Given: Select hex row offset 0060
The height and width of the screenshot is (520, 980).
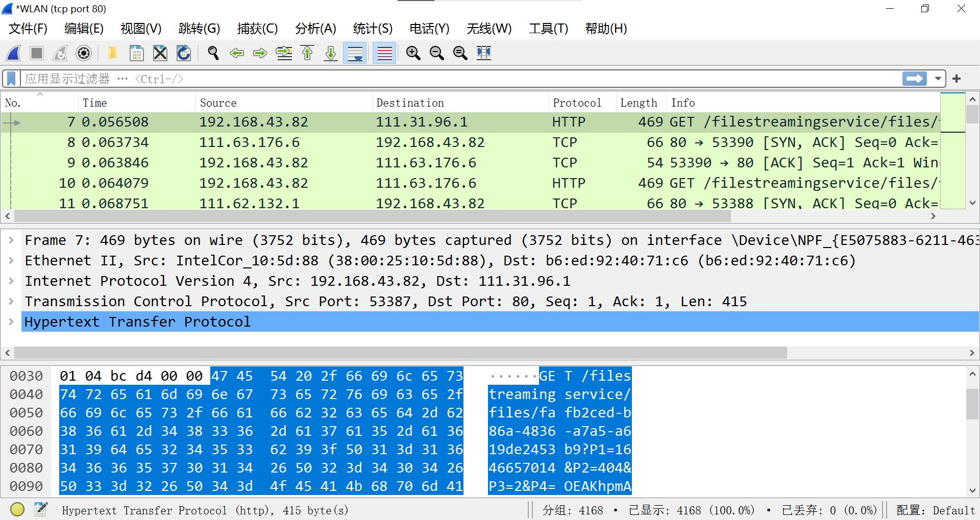Looking at the screenshot, I should click(26, 431).
